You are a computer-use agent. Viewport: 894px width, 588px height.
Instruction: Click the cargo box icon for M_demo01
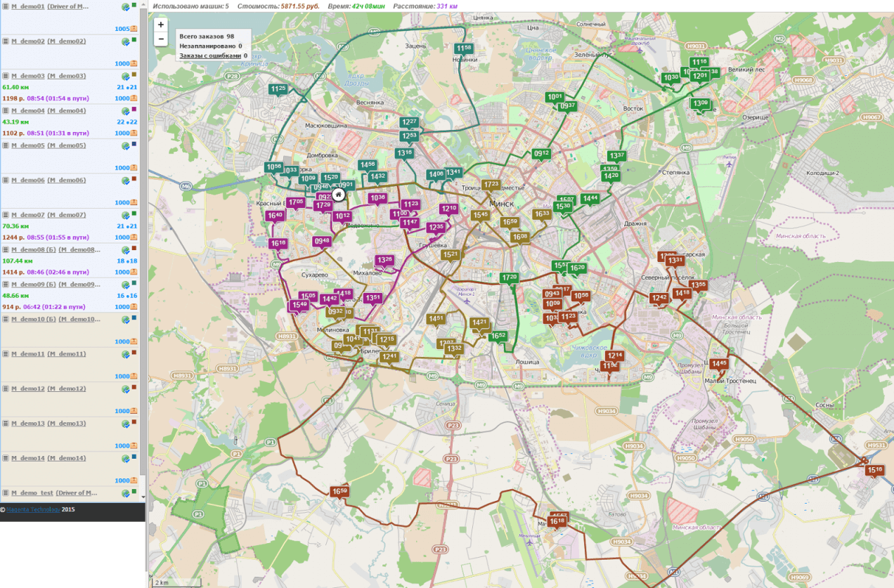coord(134,29)
